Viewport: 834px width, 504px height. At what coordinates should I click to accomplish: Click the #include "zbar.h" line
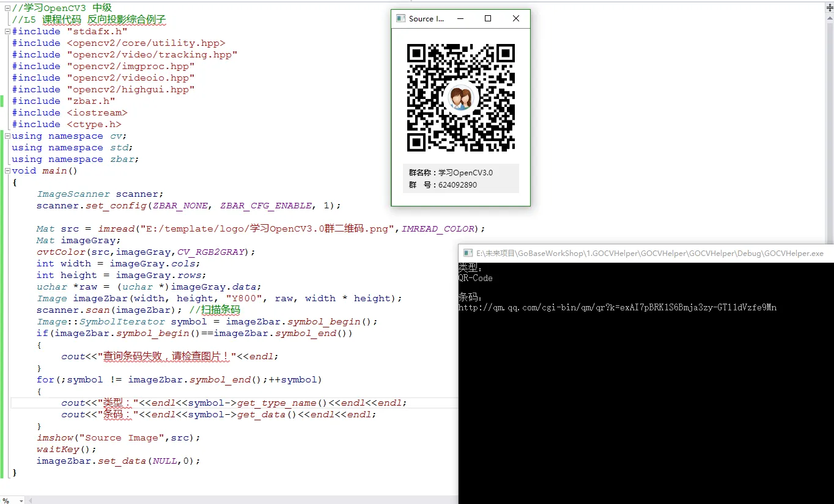(x=64, y=101)
